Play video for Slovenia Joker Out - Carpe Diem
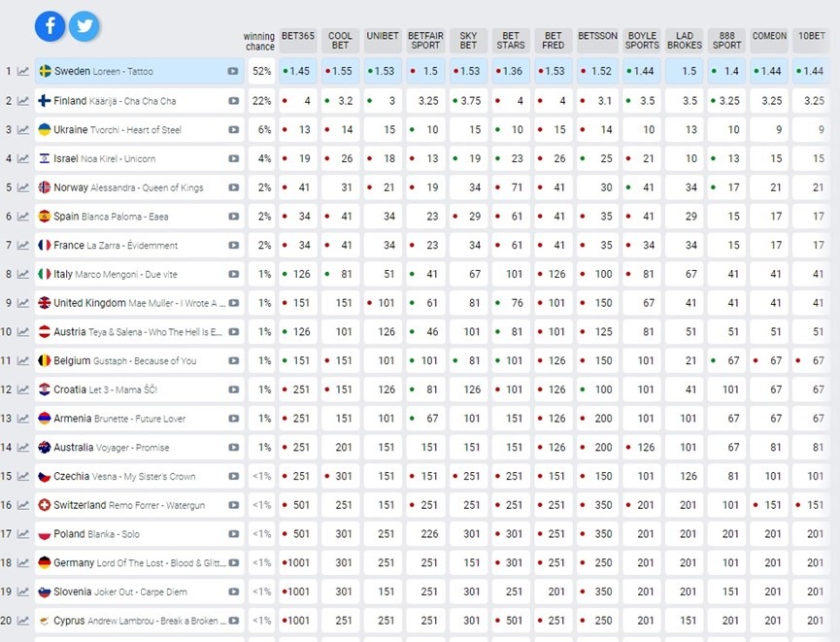This screenshot has width=840, height=642. (x=233, y=592)
